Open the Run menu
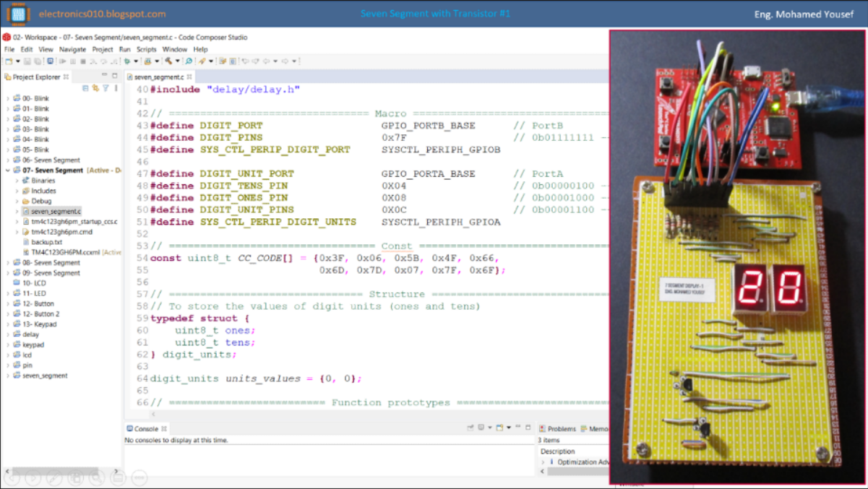 (125, 49)
